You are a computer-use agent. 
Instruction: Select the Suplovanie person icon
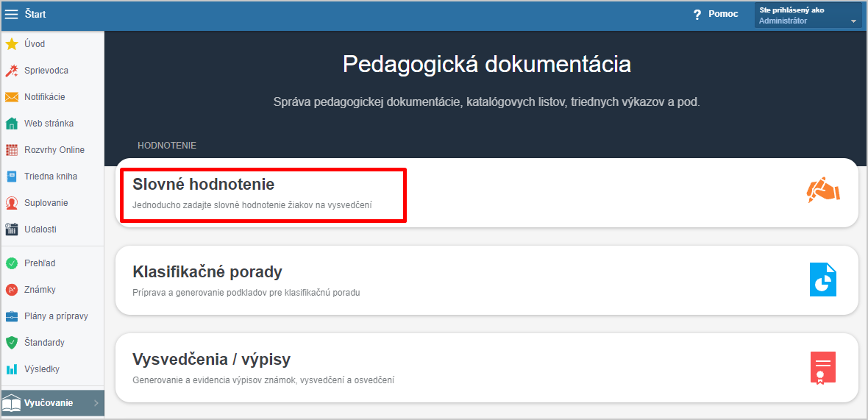click(12, 203)
